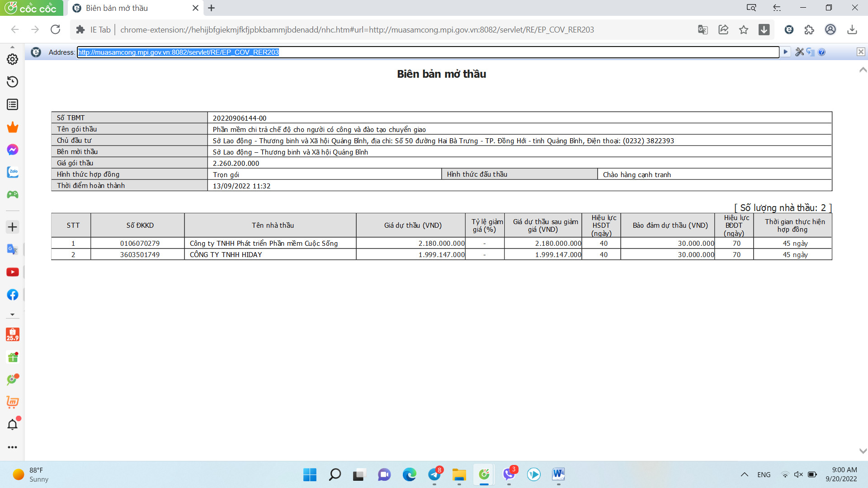868x488 pixels.
Task: Reload the current page
Action: [x=55, y=30]
